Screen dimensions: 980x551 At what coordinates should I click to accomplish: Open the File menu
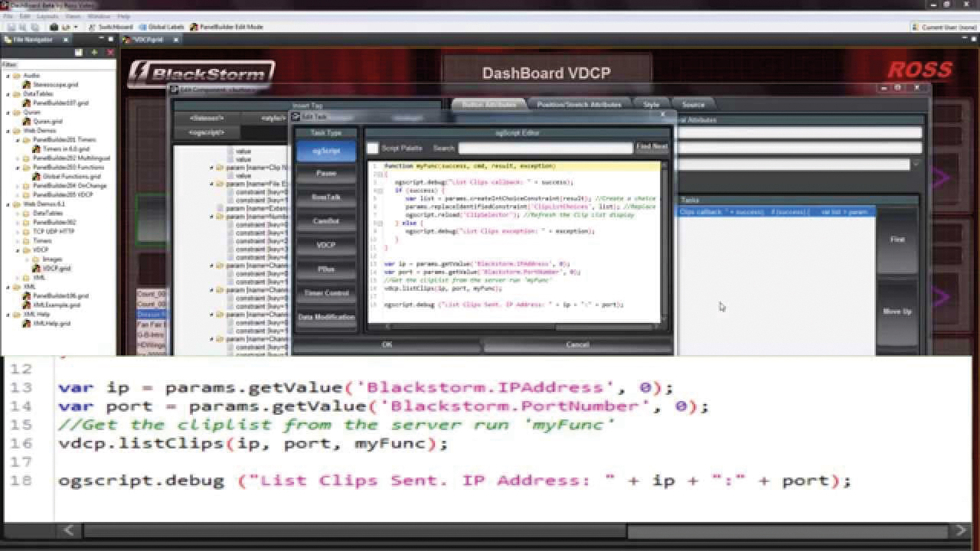[8, 16]
